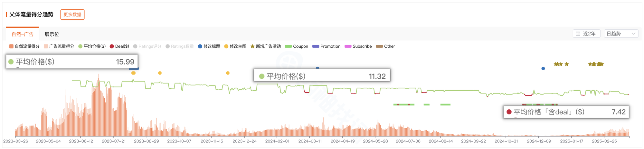Click the grey Ratings评分 legend dot
Viewport: 644px width, 149px height.
click(x=135, y=46)
